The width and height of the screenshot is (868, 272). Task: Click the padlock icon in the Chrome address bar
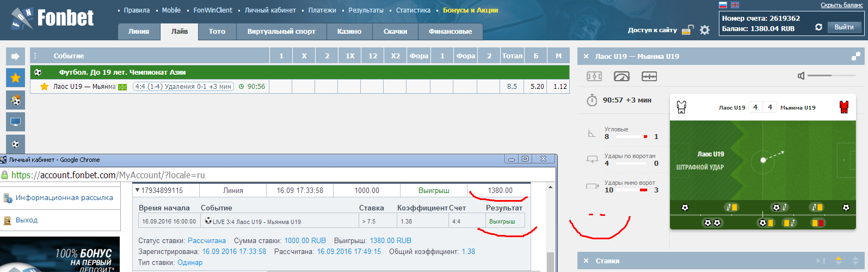[5, 175]
